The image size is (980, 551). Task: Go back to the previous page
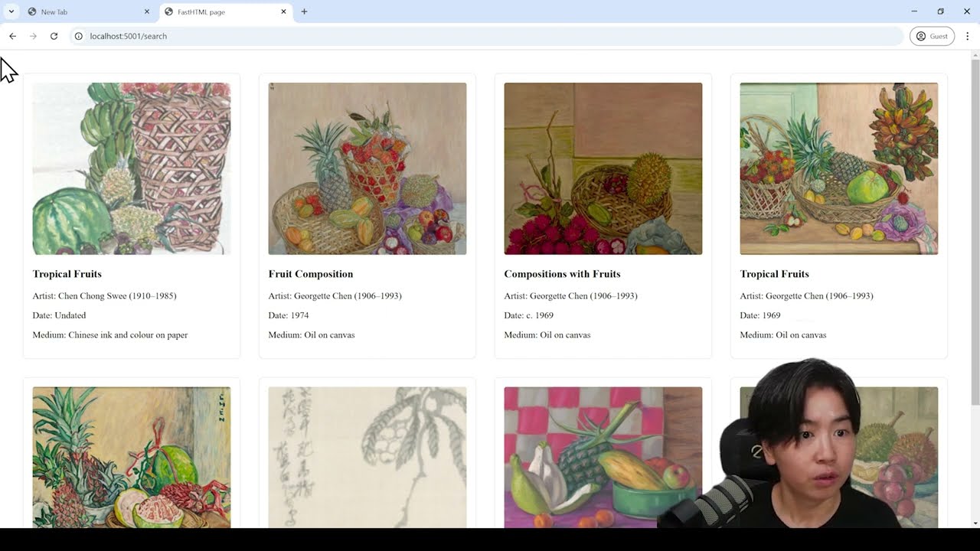click(12, 36)
